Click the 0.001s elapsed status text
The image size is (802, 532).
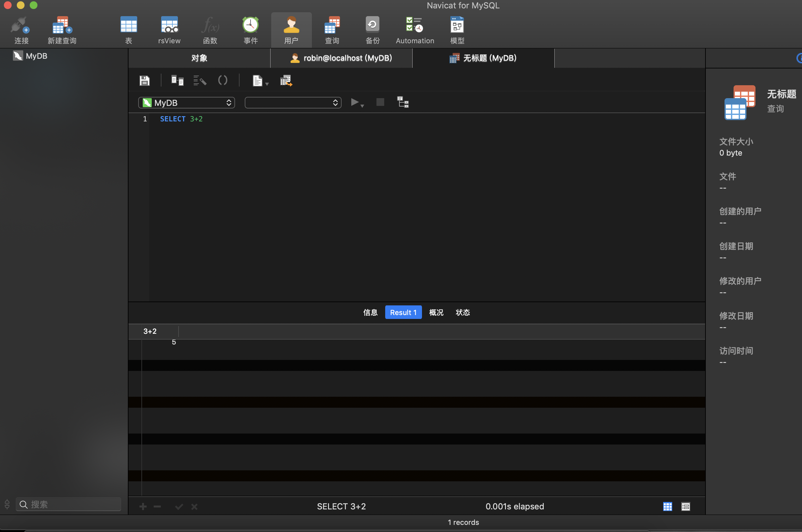point(515,506)
